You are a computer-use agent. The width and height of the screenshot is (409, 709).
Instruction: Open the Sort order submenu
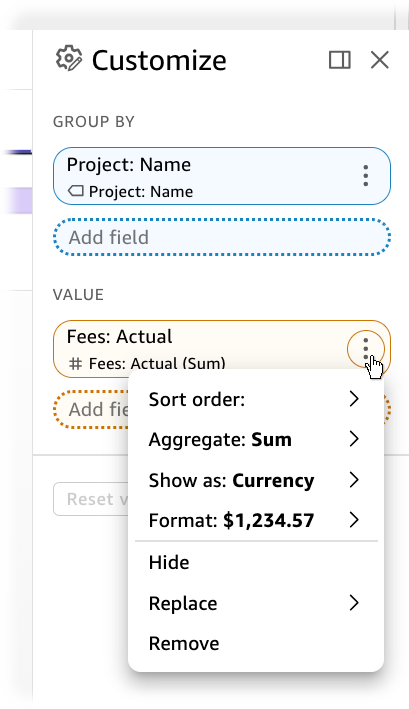[x=256, y=399]
